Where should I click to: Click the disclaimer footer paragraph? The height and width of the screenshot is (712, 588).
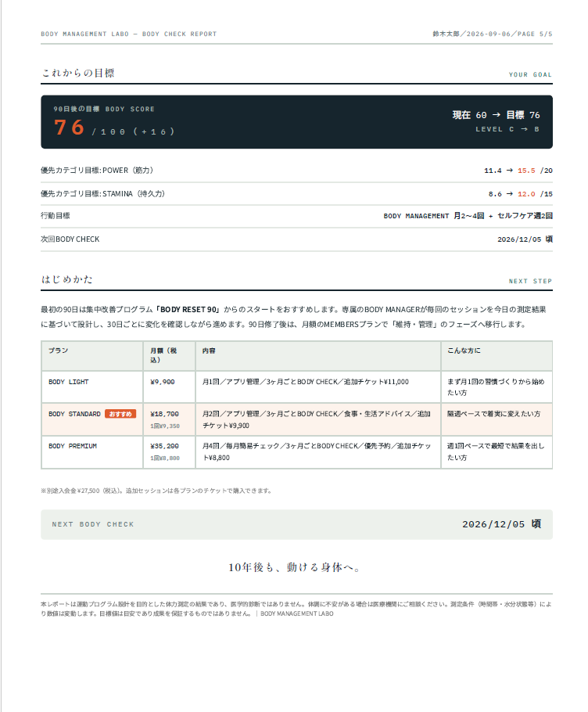point(296,609)
